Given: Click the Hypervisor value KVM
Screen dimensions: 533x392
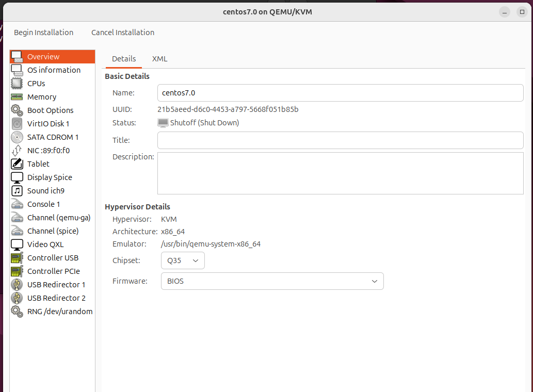Looking at the screenshot, I should pyautogui.click(x=169, y=219).
